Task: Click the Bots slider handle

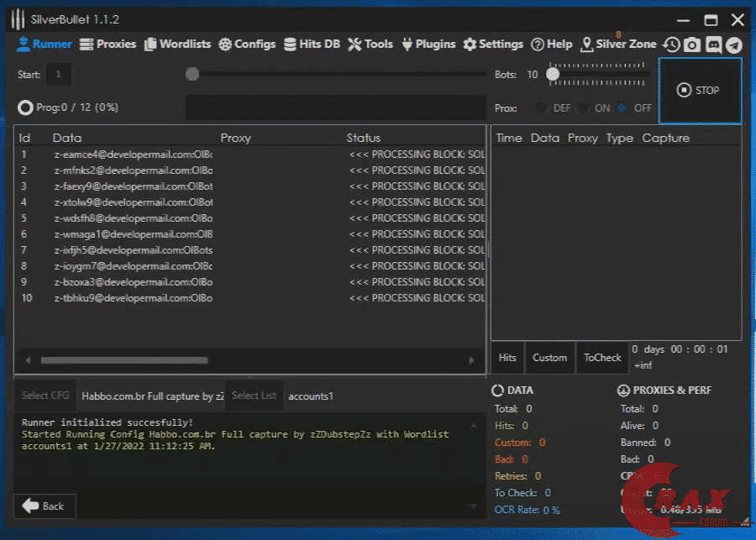Action: pyautogui.click(x=553, y=75)
